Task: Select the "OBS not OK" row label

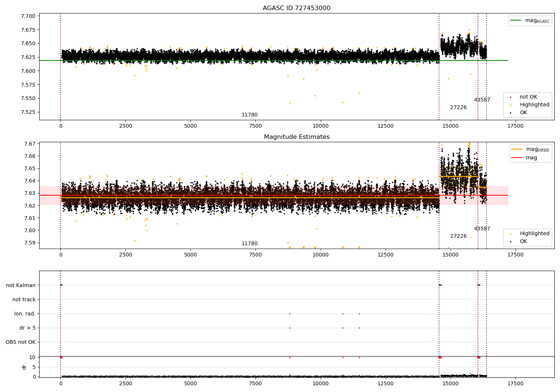Action: [21, 342]
